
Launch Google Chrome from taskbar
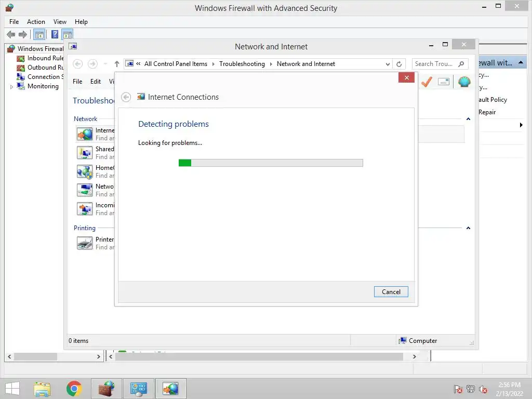pos(74,389)
